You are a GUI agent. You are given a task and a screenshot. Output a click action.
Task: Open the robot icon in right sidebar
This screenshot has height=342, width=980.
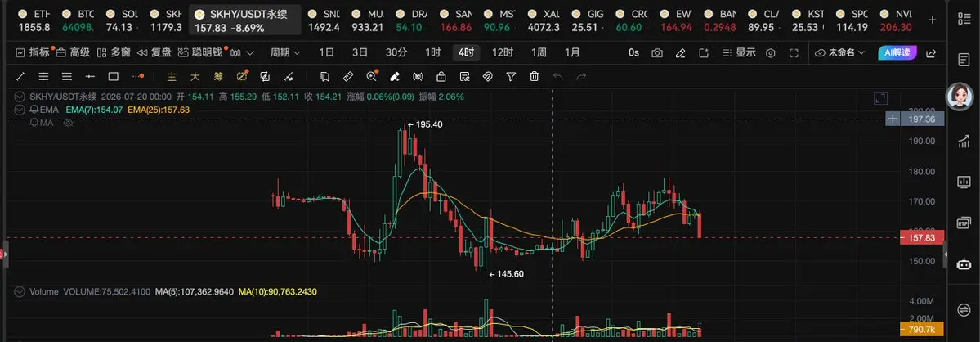(964, 263)
